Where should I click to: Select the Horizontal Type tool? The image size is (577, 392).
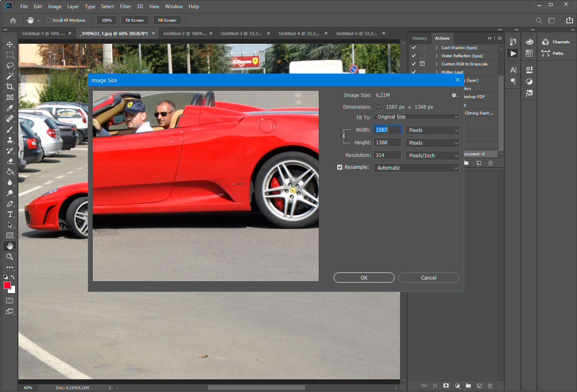[x=10, y=214]
